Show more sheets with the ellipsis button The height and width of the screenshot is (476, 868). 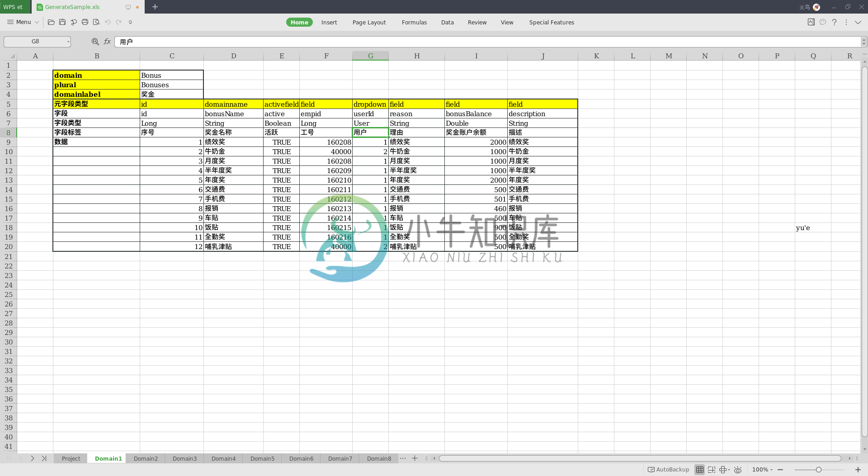point(403,458)
